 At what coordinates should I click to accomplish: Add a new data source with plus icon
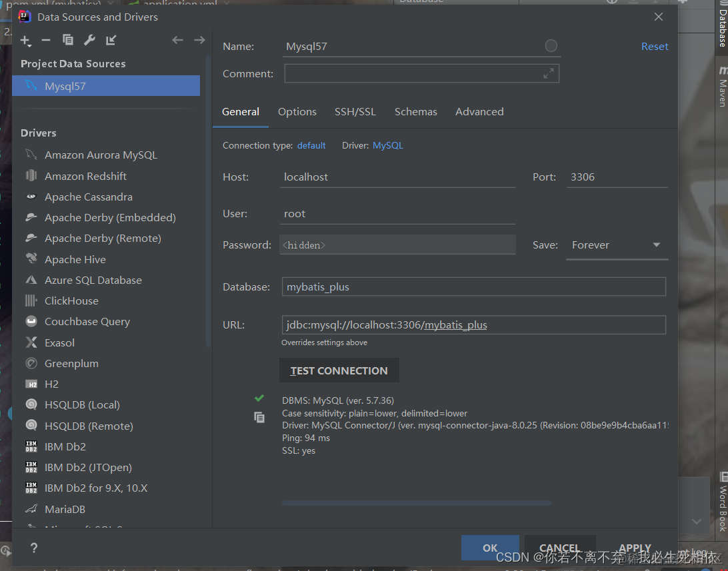[25, 41]
